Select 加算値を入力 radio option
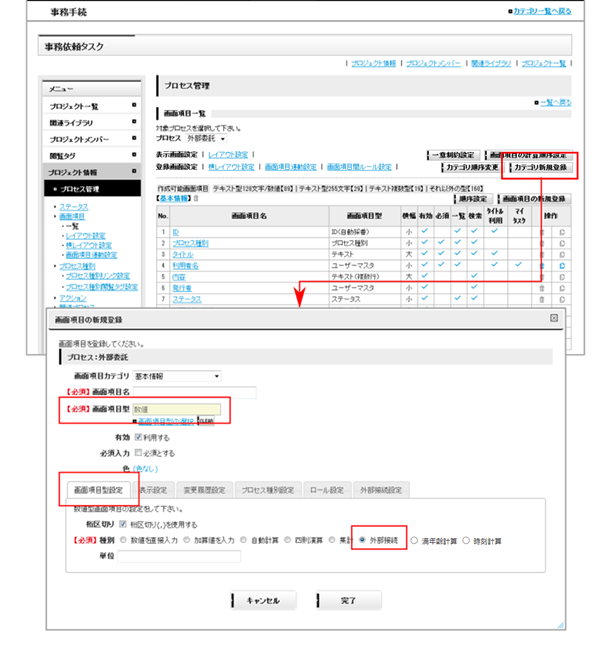Screen dimensions: 616x646 [187, 540]
